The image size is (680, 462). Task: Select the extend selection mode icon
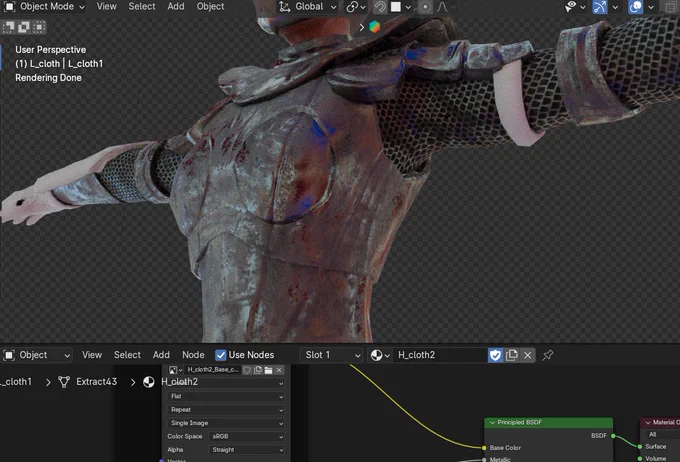(x=24, y=27)
